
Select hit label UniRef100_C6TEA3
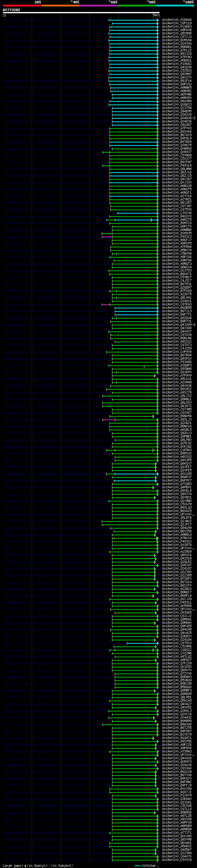pyautogui.click(x=177, y=304)
